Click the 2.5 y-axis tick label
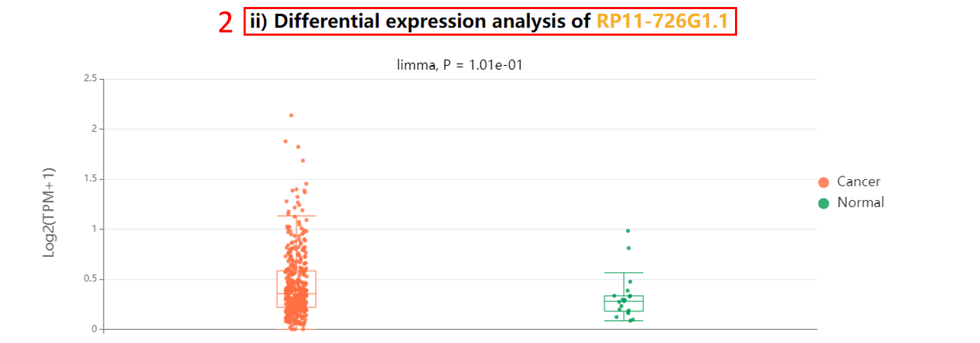Image resolution: width=980 pixels, height=343 pixels. [90, 78]
